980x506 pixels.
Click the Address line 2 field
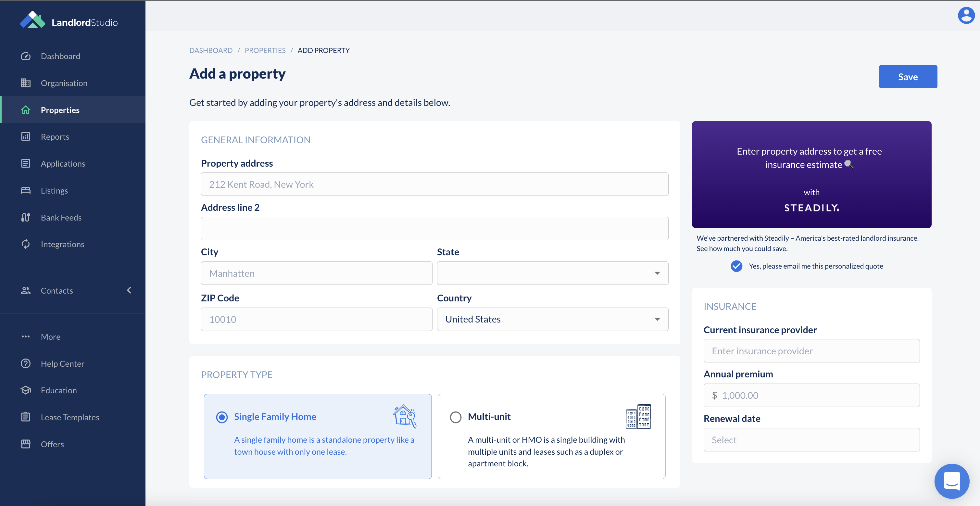click(434, 229)
